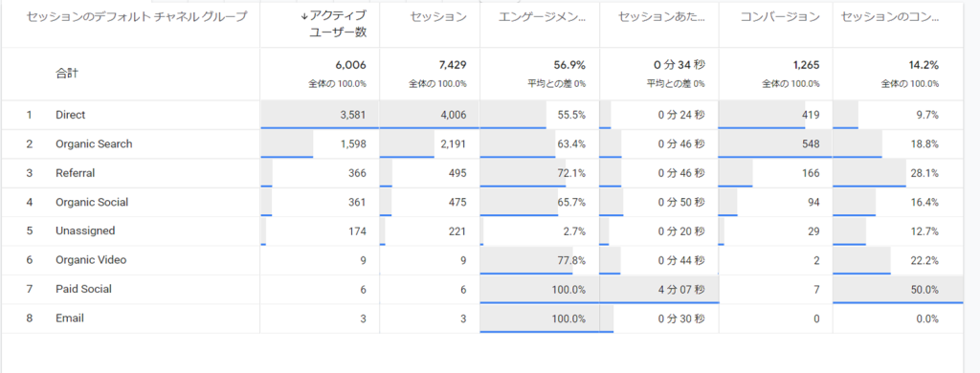Viewport: 980px width, 373px height.
Task: Open セッションのデフォルト チャネル グループ dimension selector
Action: (x=137, y=17)
